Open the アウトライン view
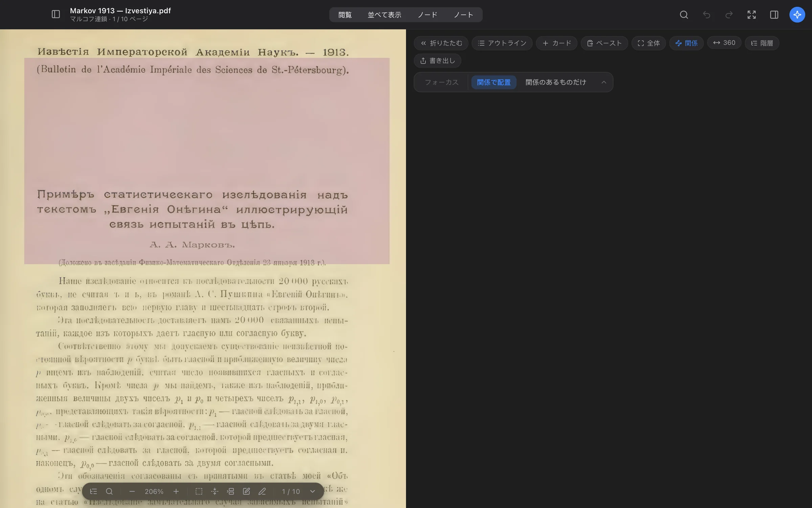812x508 pixels. [502, 43]
